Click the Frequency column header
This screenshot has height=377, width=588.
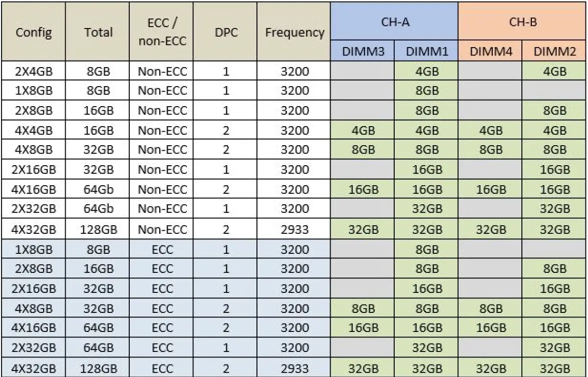coord(294,32)
